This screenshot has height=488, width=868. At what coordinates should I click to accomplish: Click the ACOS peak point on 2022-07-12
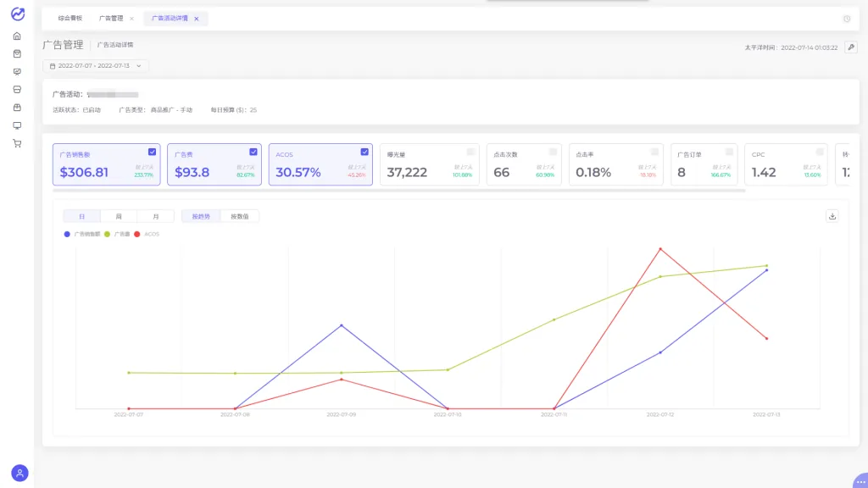click(x=660, y=249)
